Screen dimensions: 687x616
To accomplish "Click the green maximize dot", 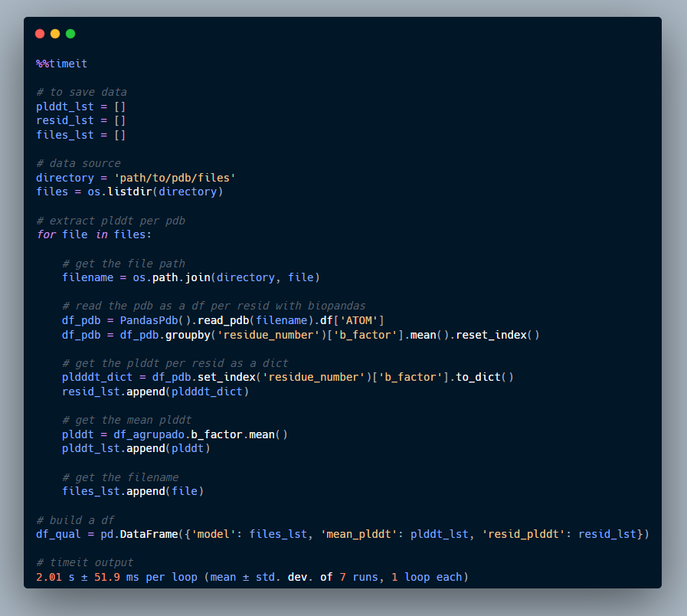I will tap(70, 34).
